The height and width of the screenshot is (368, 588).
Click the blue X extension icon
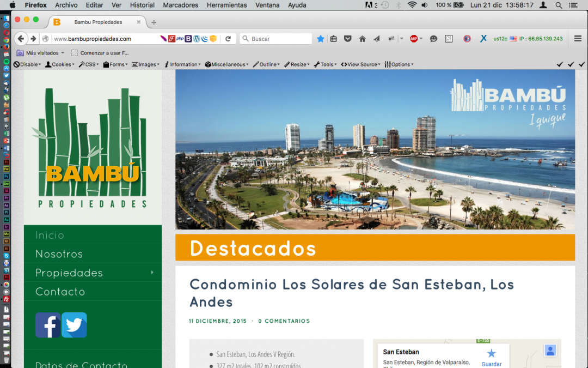pyautogui.click(x=483, y=38)
